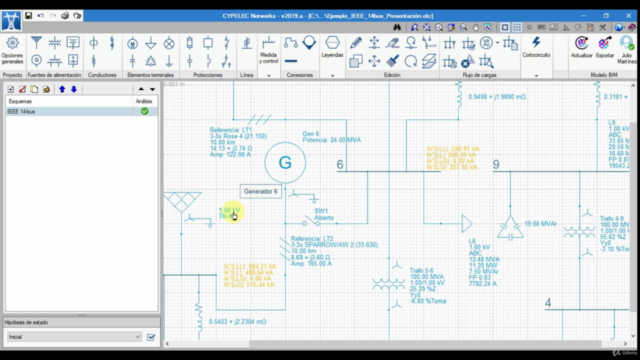640x360 pixels.
Task: Save the project with floppy disk icon
Action: click(x=28, y=16)
